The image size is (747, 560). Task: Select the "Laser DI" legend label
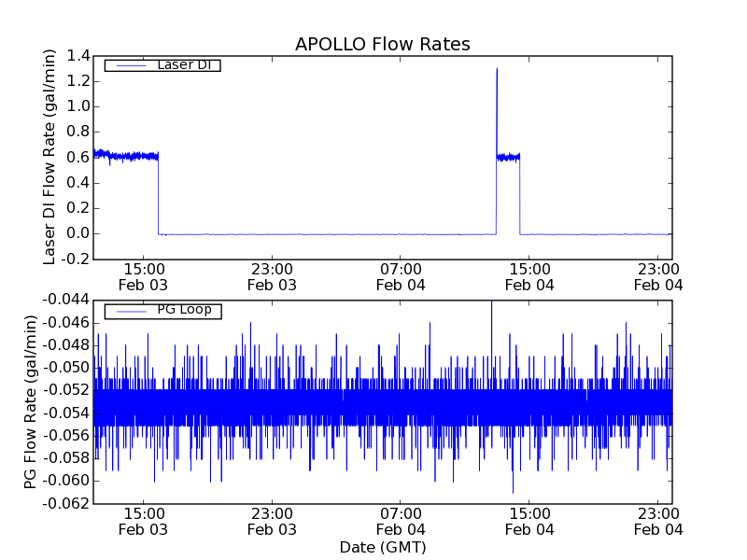(184, 64)
